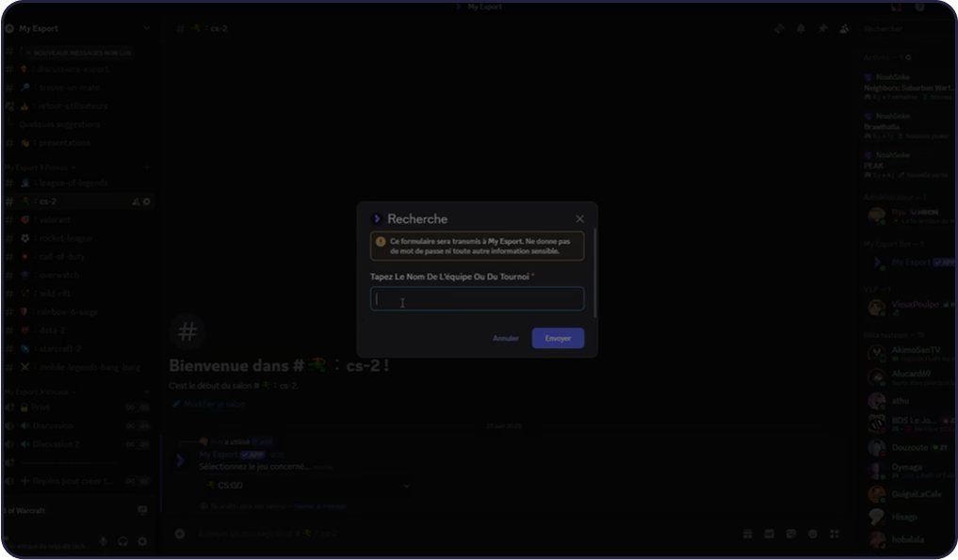The width and height of the screenshot is (958, 560).
Task: Open pinned messages with the pin icon
Action: point(822,28)
